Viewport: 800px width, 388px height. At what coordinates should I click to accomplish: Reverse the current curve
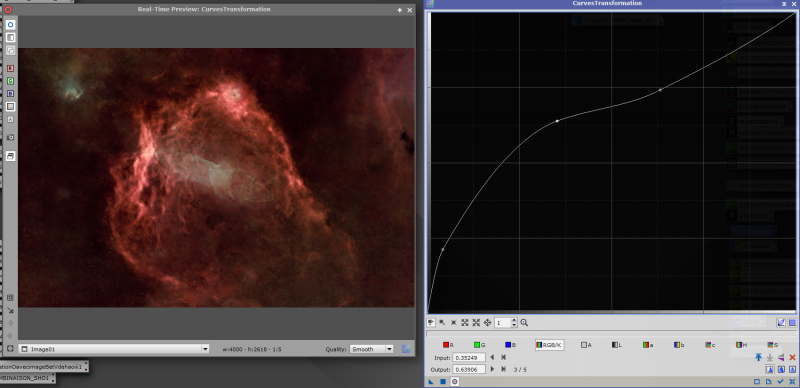point(781,358)
